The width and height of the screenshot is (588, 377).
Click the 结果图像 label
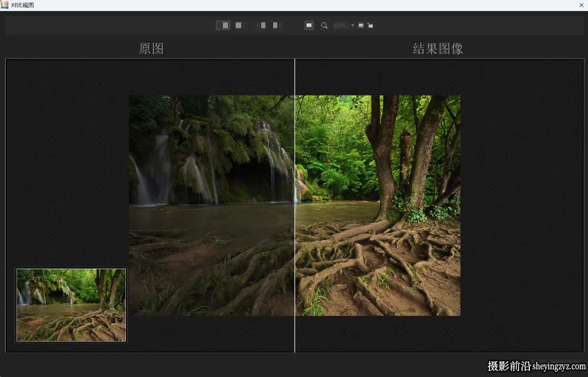[x=438, y=49]
